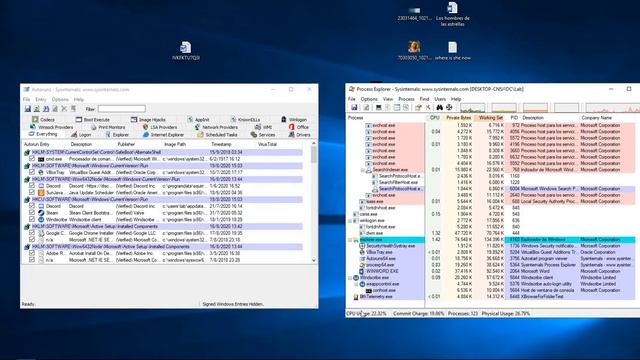Select the 'where is she now' desktop file
Image resolution: width=640 pixels, height=360 pixels.
point(452,51)
